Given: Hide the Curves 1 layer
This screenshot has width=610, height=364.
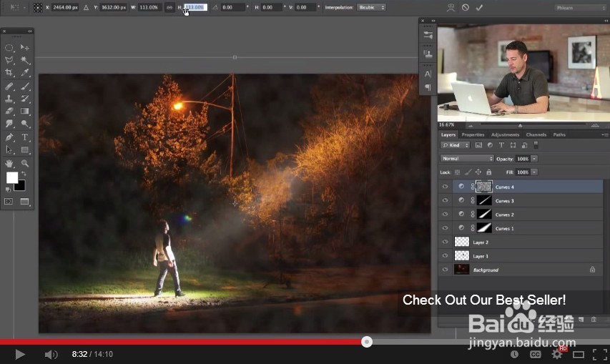Looking at the screenshot, I should tap(445, 228).
